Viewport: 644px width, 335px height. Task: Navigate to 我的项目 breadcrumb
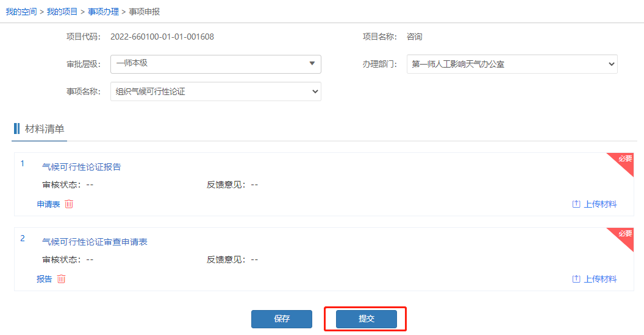pyautogui.click(x=62, y=12)
